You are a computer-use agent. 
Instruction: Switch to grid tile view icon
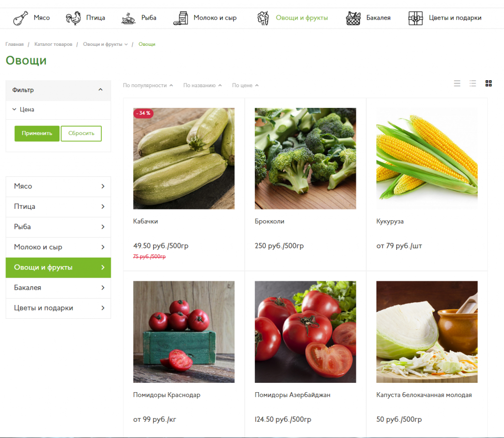(x=489, y=83)
